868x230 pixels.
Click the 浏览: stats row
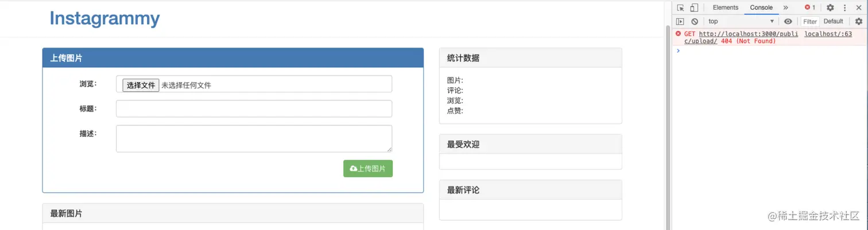(x=455, y=101)
